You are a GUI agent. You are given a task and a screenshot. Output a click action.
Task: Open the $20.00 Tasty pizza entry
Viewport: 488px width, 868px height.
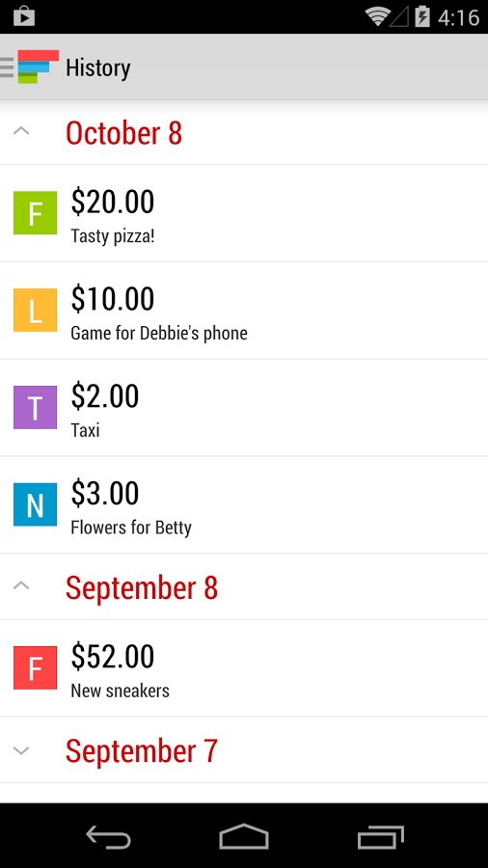pyautogui.click(x=244, y=213)
